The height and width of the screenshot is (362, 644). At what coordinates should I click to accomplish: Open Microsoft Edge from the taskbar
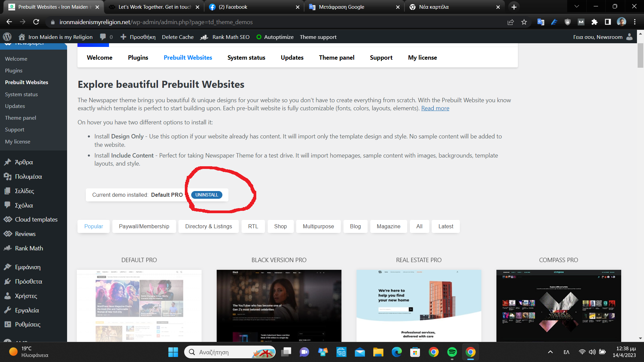(396, 352)
